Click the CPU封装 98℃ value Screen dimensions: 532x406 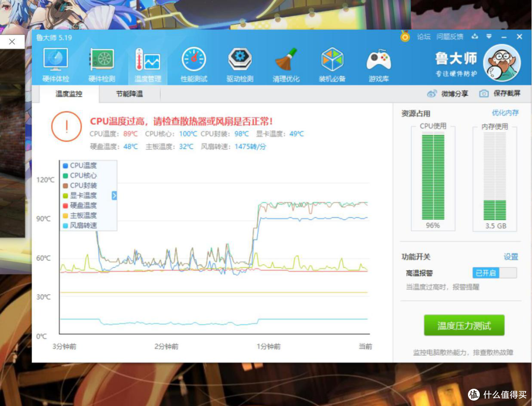[241, 134]
